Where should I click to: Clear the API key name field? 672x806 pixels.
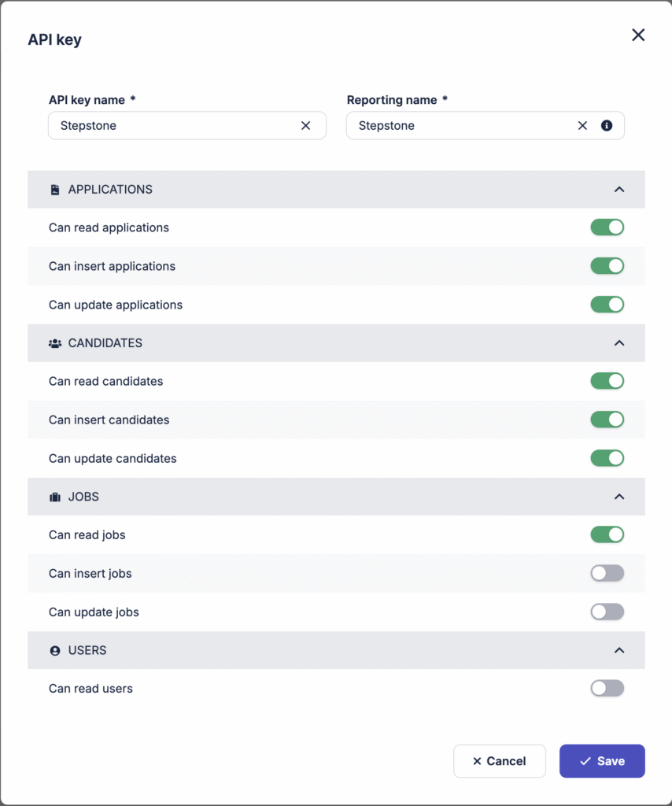(306, 126)
